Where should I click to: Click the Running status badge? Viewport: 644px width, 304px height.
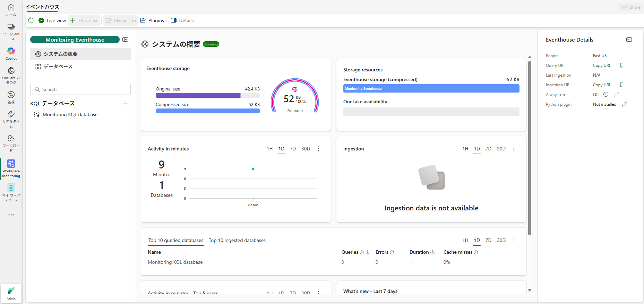[211, 44]
